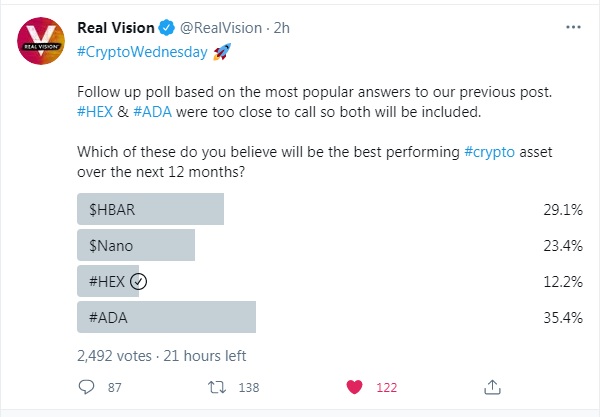602x417 pixels.
Task: Click the 2,492 votes count text
Action: 114,356
